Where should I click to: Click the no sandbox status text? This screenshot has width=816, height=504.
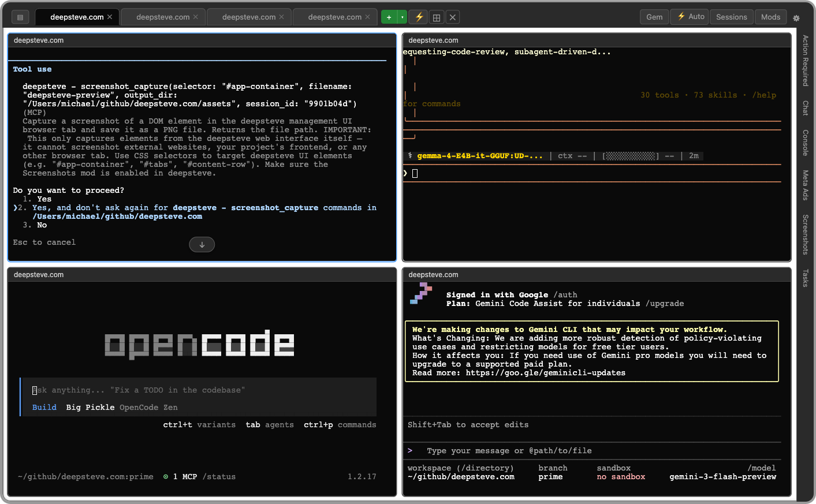621,477
